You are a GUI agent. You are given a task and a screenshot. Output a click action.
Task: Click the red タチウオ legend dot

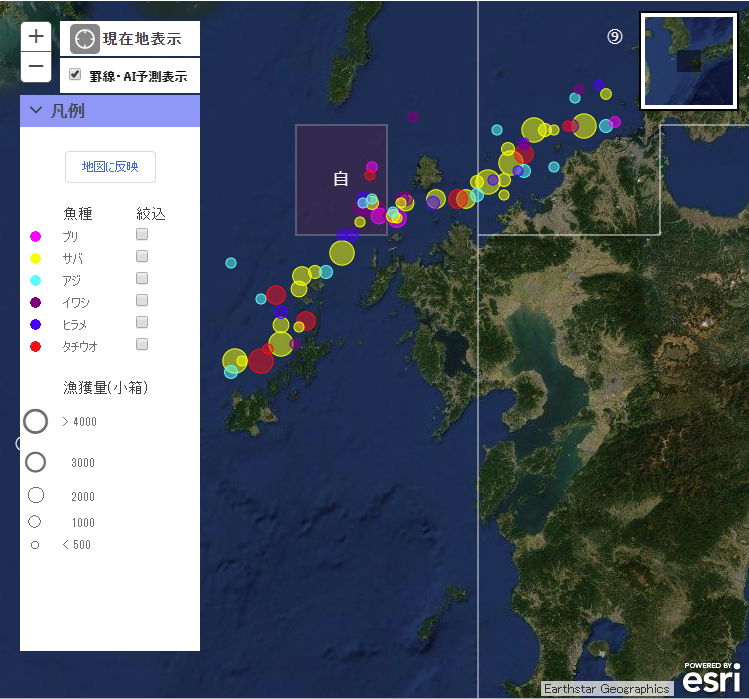tap(36, 346)
